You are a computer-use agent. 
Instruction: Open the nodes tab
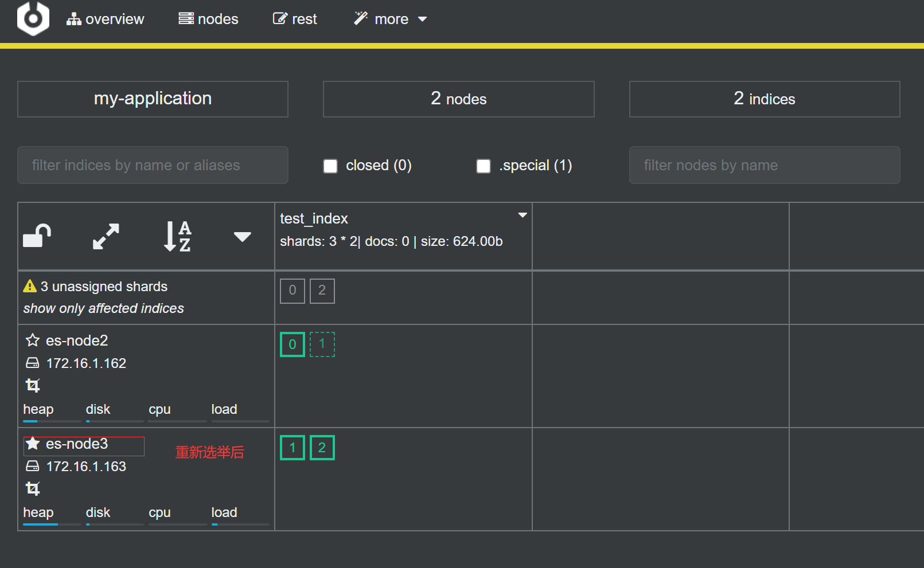208,19
